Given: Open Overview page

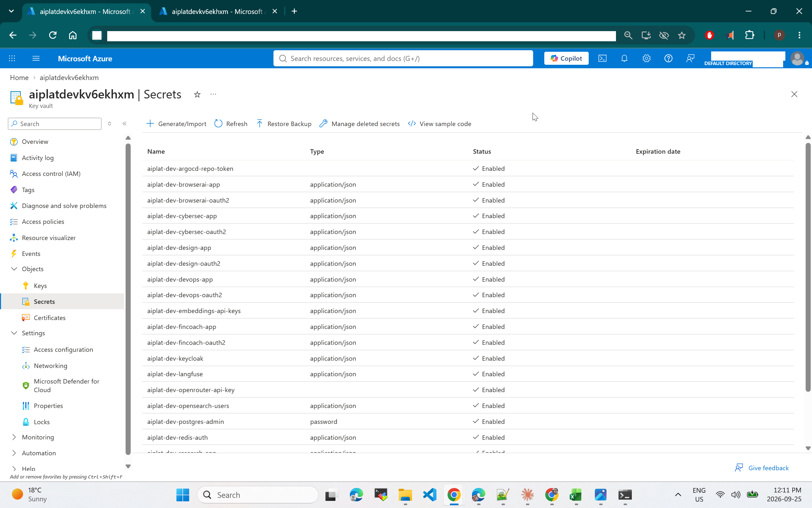Looking at the screenshot, I should pyautogui.click(x=35, y=142).
